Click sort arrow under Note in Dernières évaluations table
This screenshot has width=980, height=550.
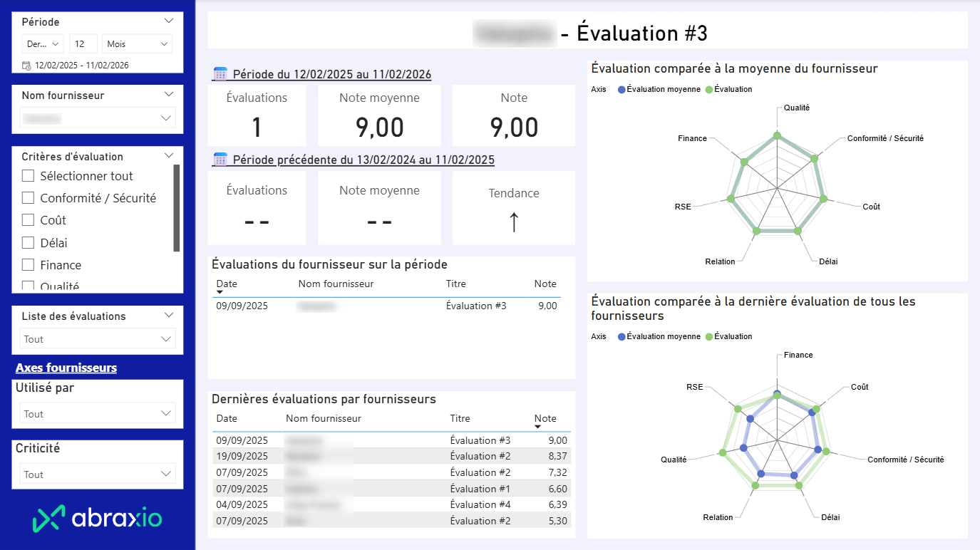tap(538, 427)
